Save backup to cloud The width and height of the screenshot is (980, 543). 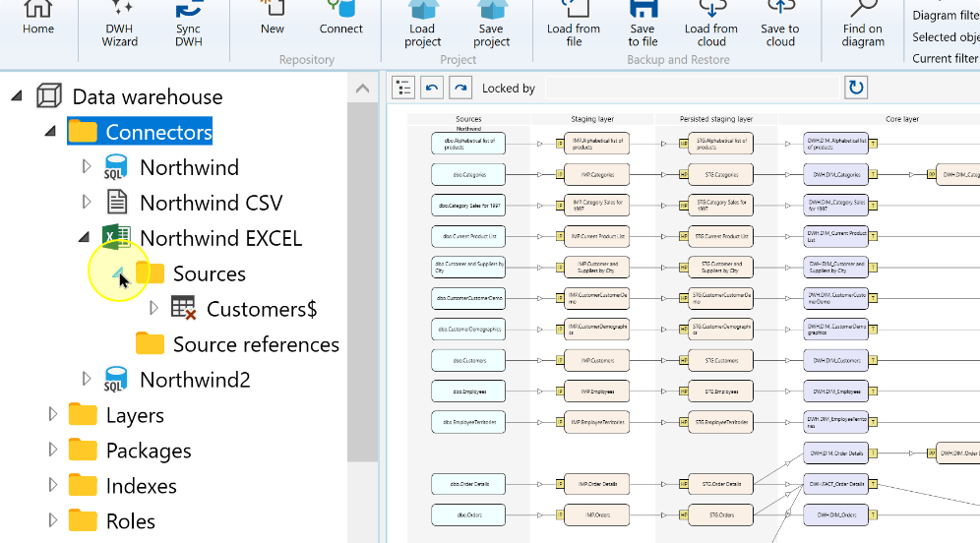[x=780, y=25]
